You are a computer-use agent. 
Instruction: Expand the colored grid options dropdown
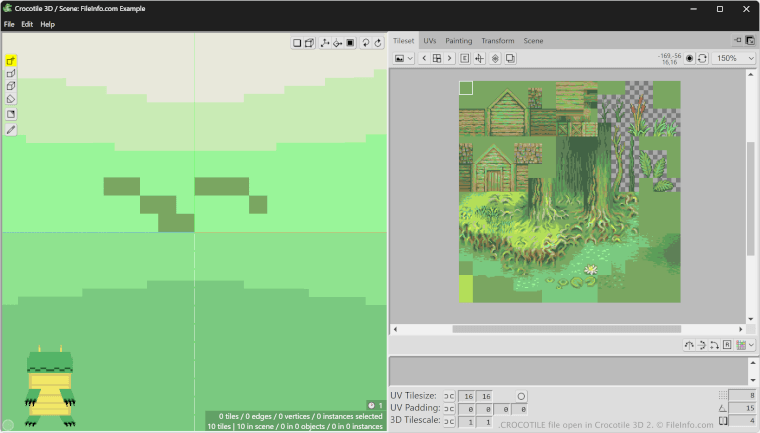[745, 345]
